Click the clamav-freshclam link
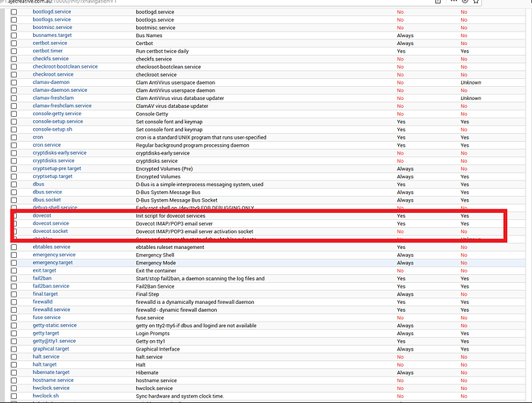The width and height of the screenshot is (532, 403). [53, 98]
